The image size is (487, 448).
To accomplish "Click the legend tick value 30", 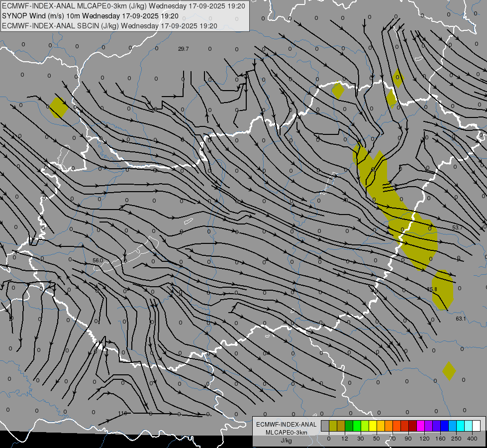I will click(361, 439).
